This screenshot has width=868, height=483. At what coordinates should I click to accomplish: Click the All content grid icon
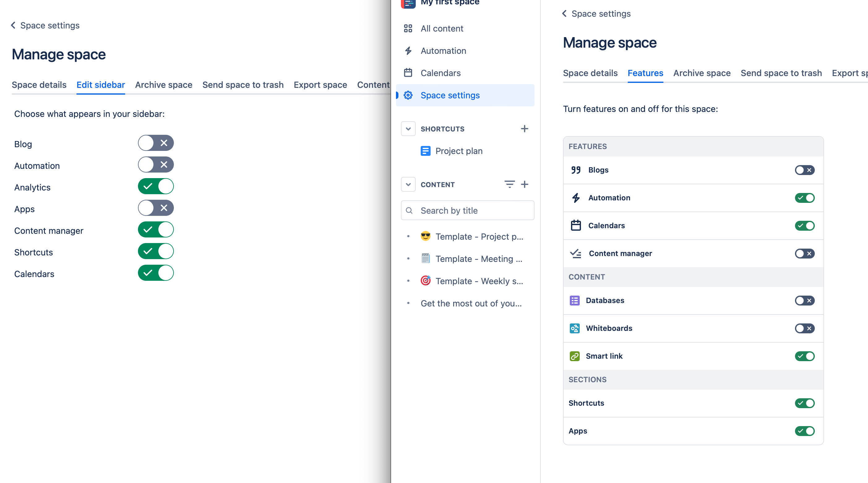pos(408,28)
